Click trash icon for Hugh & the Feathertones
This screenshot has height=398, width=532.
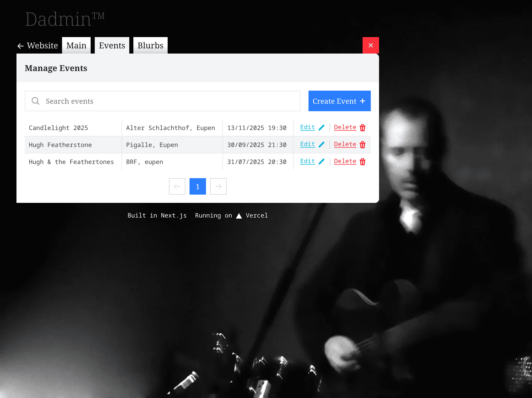(x=363, y=162)
